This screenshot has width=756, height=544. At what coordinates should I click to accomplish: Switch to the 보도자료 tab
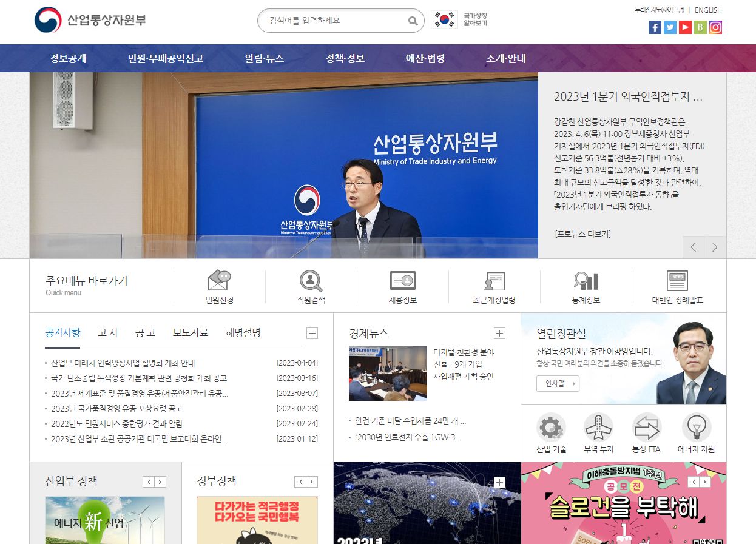point(190,332)
